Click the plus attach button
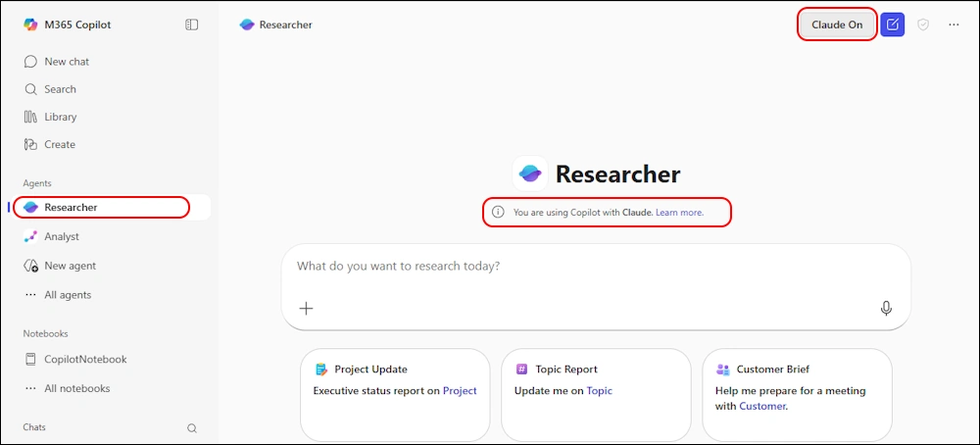This screenshot has height=445, width=980. tap(307, 309)
